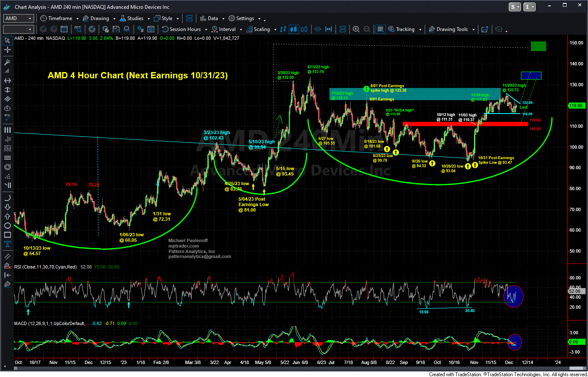
Task: Open the AMD symbol dropdown
Action: 30,18
